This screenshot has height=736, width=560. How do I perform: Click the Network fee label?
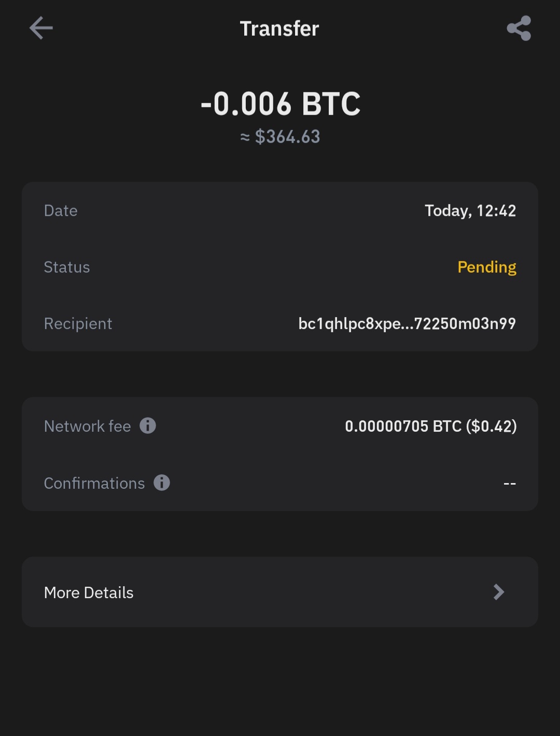[87, 426]
